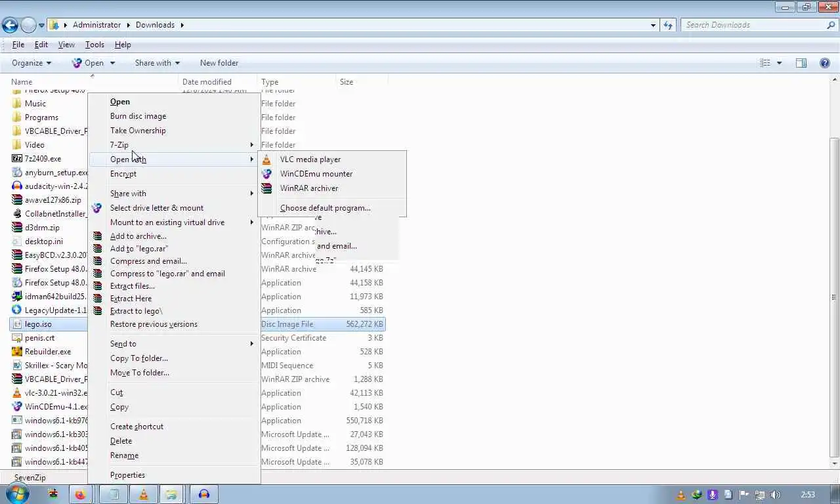Viewport: 840px width, 504px height.
Task: Choose Compress and email... in context menu
Action: [x=148, y=261]
